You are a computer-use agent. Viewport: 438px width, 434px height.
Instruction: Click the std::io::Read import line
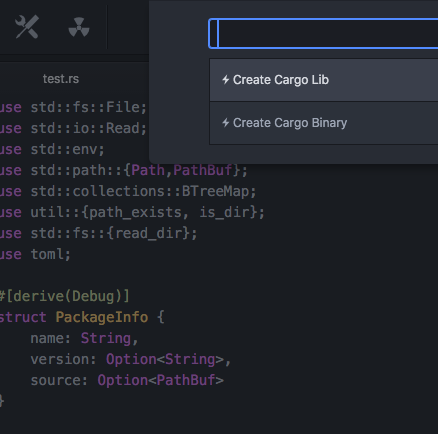73,128
